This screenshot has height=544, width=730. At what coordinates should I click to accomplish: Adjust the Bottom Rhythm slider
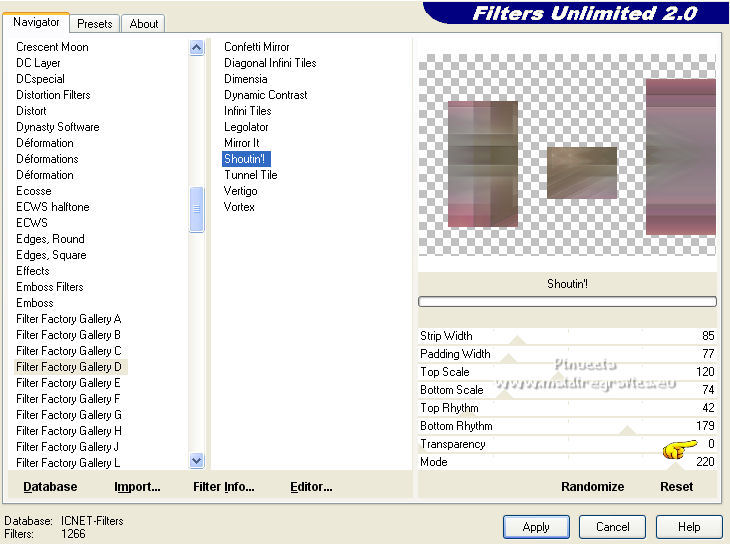point(567,426)
